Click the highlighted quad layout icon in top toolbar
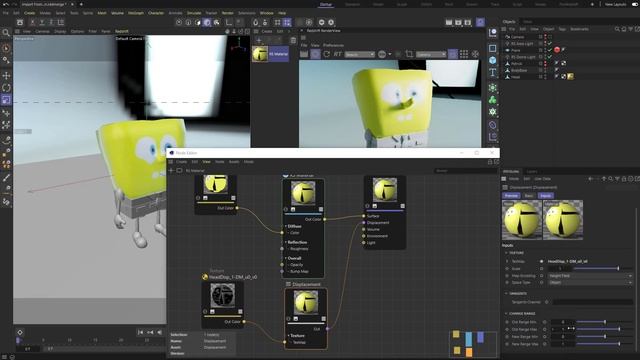The height and width of the screenshot is (360, 640). tap(287, 22)
